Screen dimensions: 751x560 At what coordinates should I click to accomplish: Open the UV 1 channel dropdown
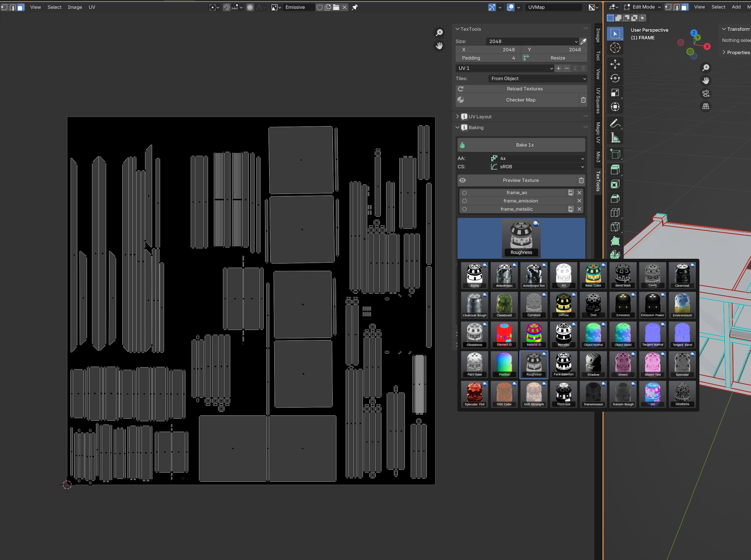pyautogui.click(x=505, y=68)
